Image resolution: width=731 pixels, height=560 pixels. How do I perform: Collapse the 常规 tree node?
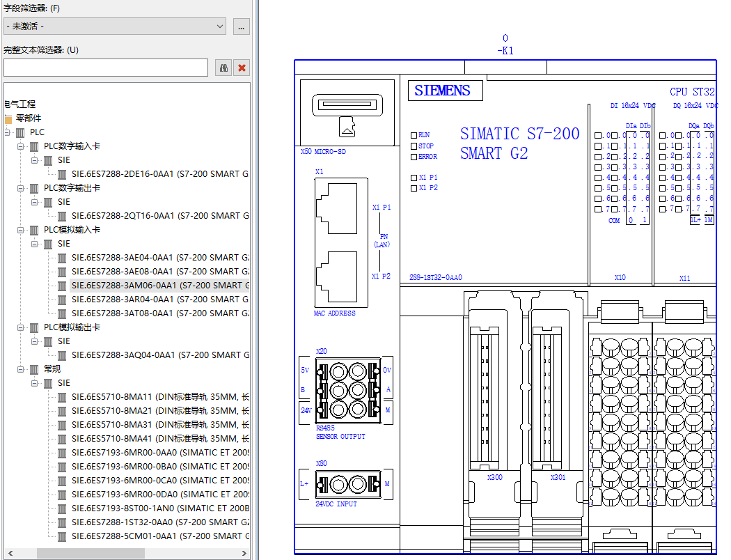(x=20, y=369)
